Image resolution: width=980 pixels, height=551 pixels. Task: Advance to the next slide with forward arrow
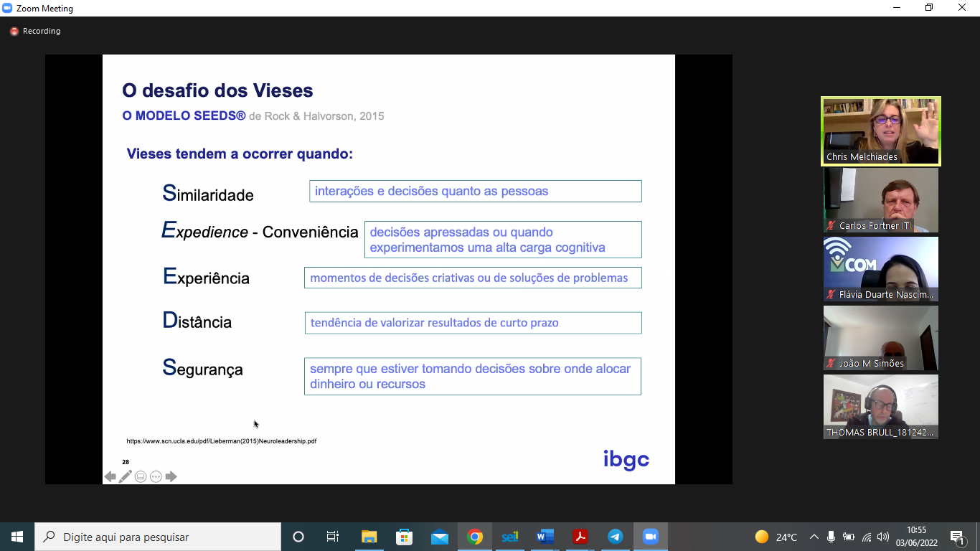(x=171, y=476)
